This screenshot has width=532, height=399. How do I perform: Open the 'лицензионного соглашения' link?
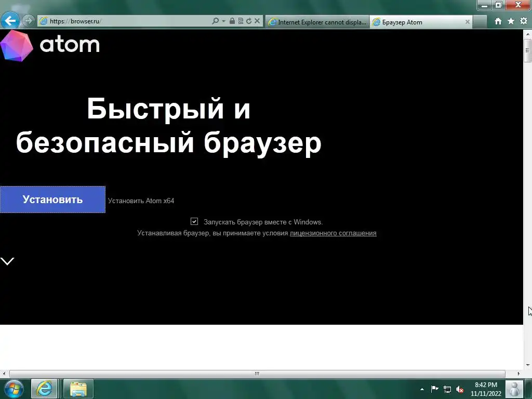[333, 233]
